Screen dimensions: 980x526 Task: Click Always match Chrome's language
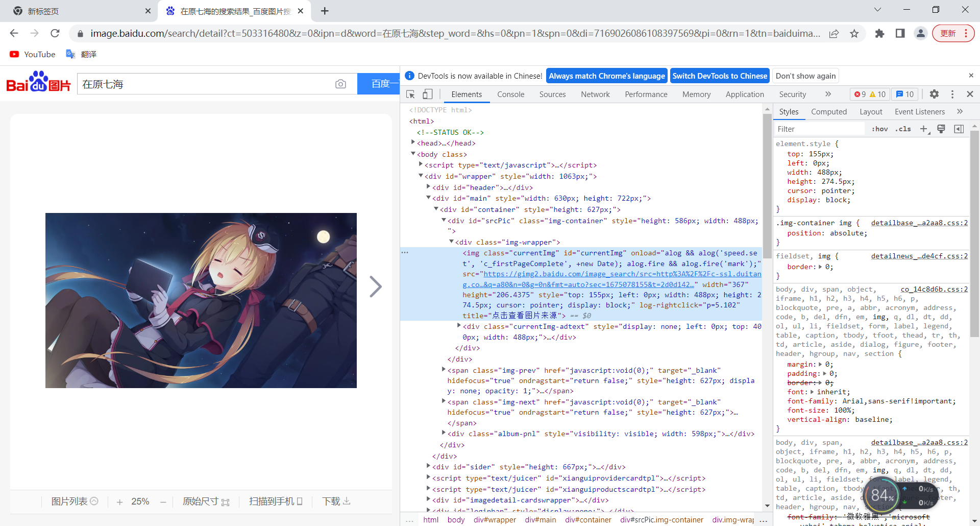[x=607, y=76]
